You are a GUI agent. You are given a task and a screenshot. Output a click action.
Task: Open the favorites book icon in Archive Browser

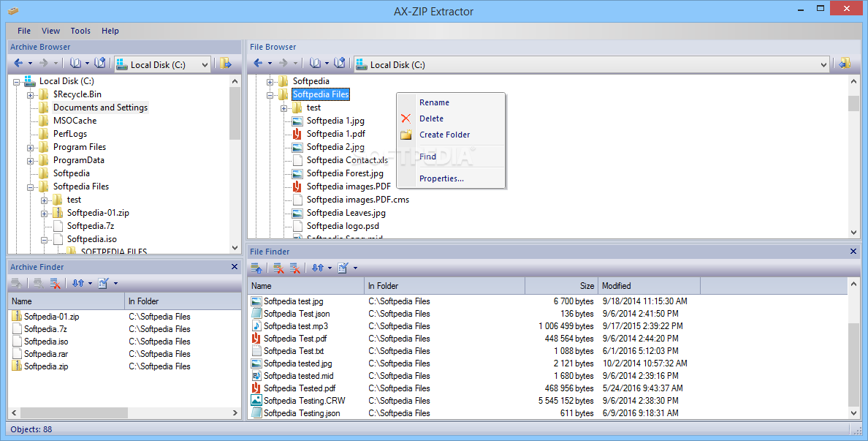point(76,64)
